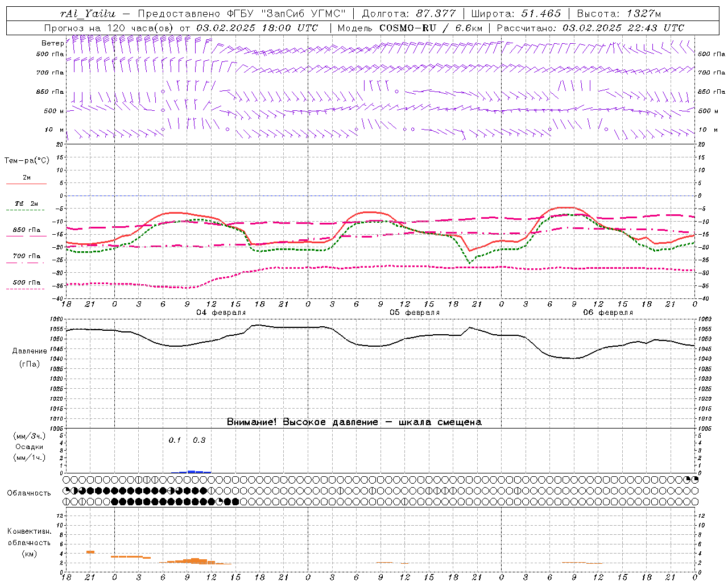The image size is (728, 582).
Task: Click the 05 февраля date label
Action: click(415, 313)
